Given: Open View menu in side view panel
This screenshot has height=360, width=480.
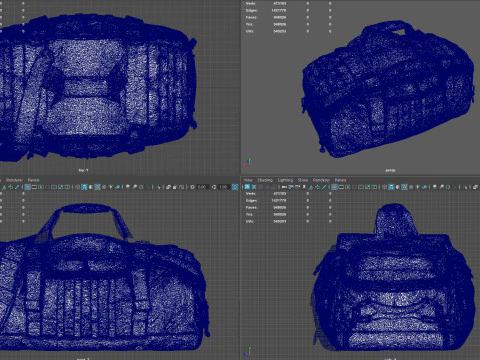Looking at the screenshot, I should coord(248,180).
